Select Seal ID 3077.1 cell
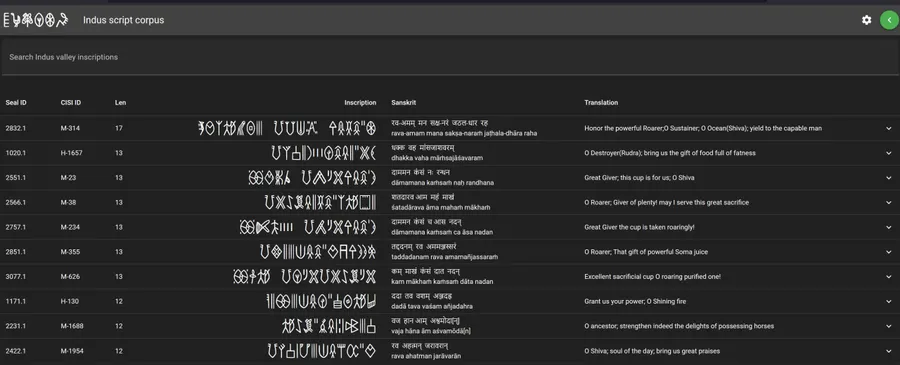 pos(15,277)
